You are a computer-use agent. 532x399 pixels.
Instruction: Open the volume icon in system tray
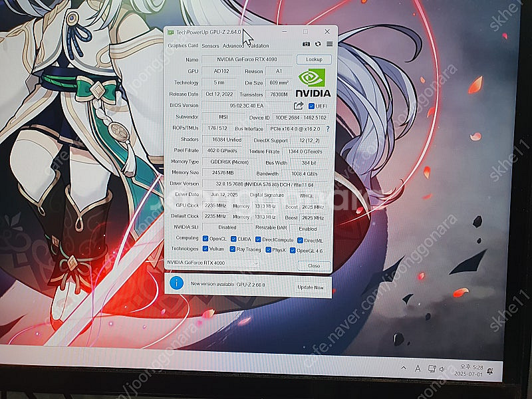(442, 369)
